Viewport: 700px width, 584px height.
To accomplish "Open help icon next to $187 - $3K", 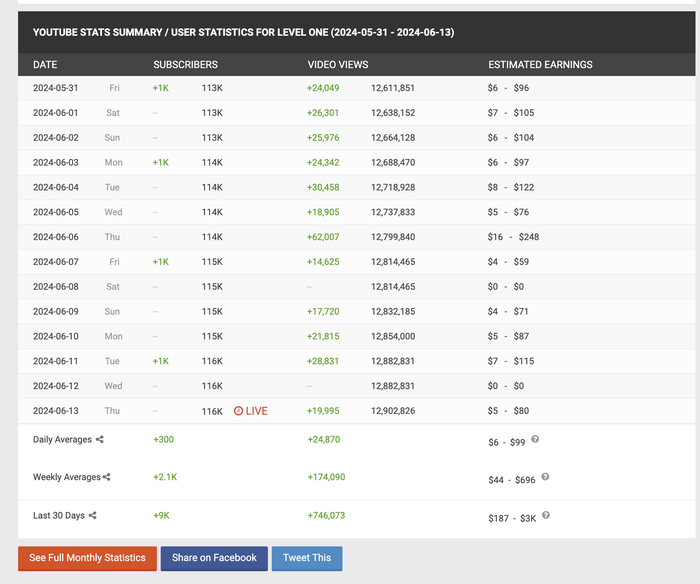I will 546,515.
